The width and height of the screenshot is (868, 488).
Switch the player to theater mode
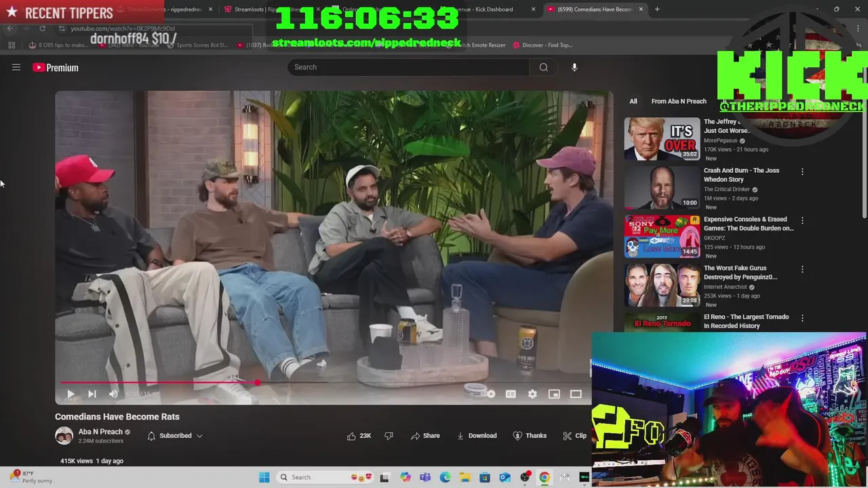576,394
